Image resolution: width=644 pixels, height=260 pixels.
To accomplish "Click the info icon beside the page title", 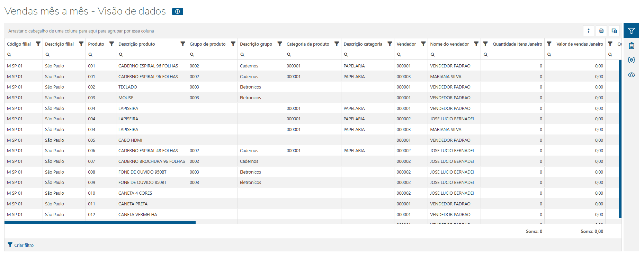I will click(x=177, y=12).
